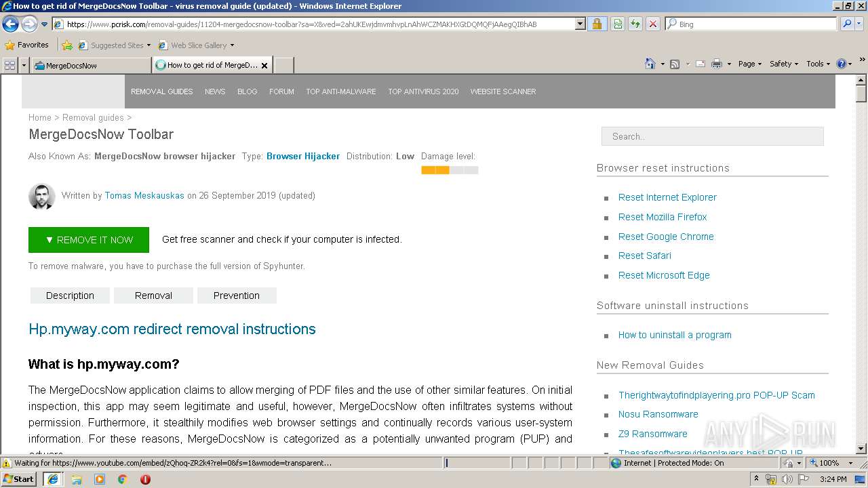
Task: Open Tomas Meskauskas author link
Action: [144, 195]
